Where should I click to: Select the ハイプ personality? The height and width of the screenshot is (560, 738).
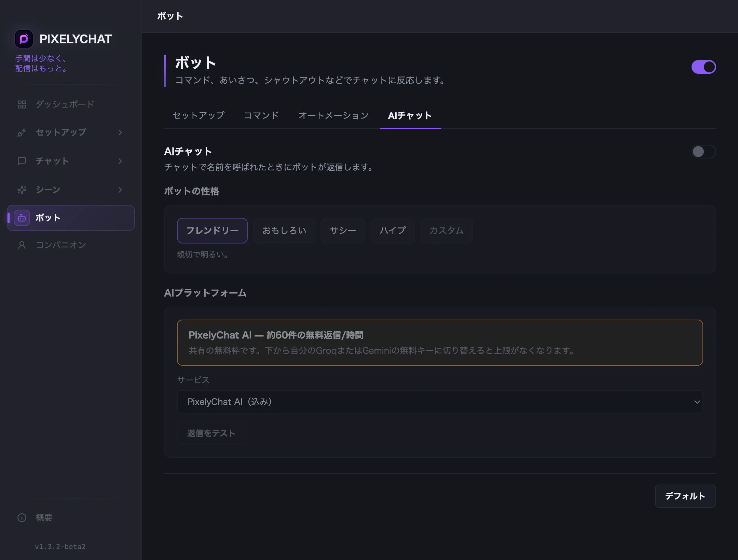[x=393, y=230]
